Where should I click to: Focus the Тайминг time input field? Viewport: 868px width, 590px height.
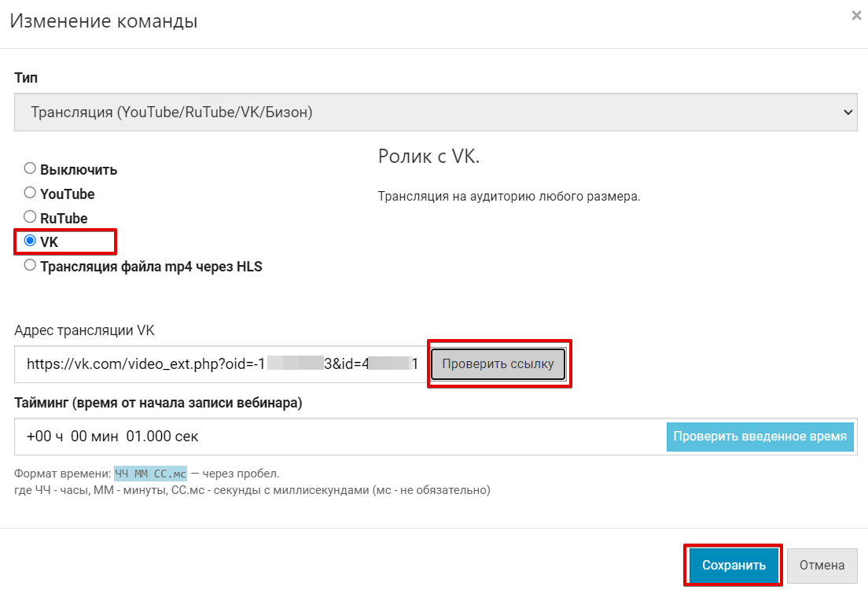click(x=338, y=436)
